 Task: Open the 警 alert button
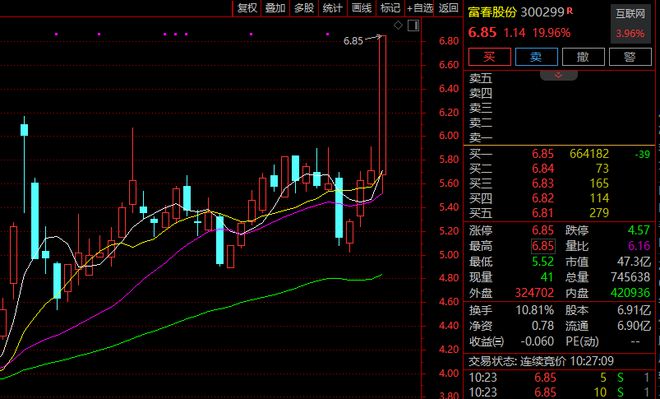click(630, 56)
